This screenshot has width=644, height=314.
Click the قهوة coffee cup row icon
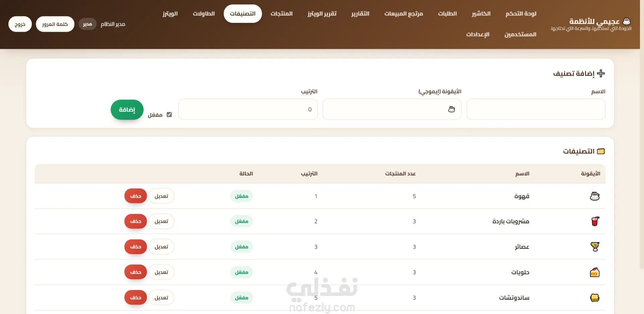[x=595, y=196]
